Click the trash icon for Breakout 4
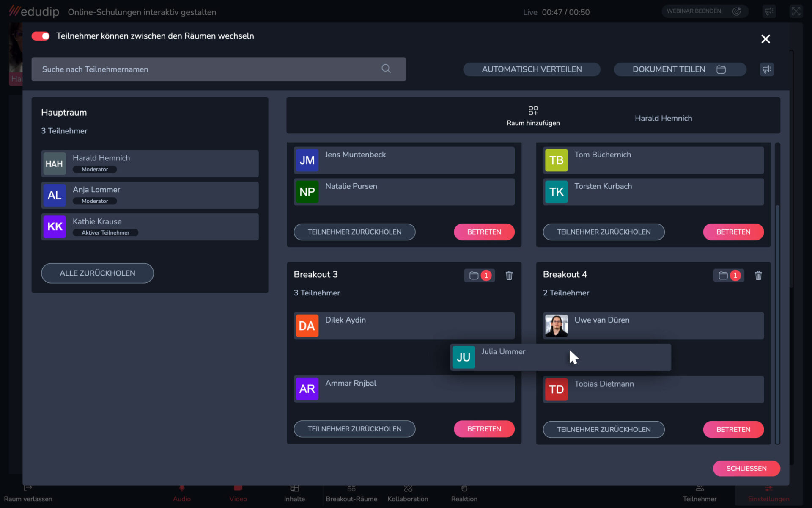This screenshot has height=508, width=812. coord(758,276)
